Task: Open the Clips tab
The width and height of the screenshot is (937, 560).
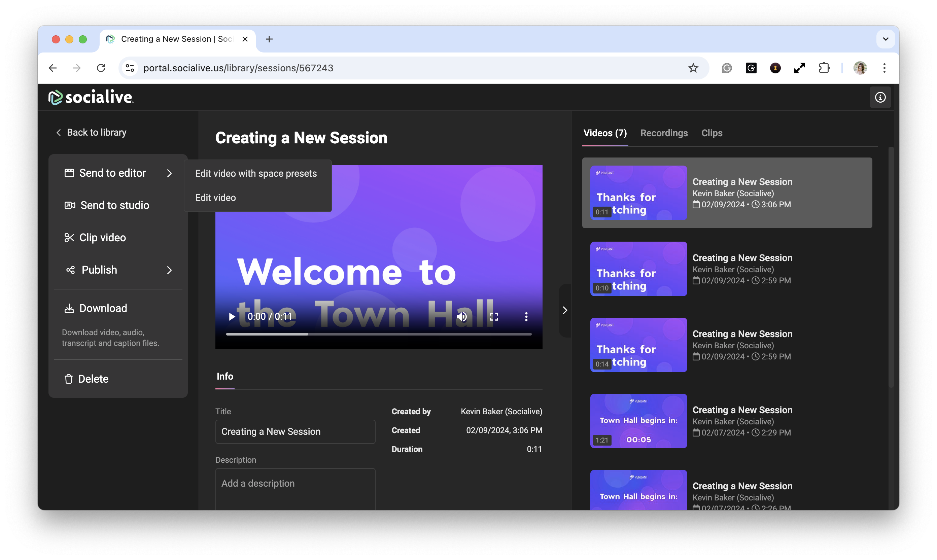Action: [x=712, y=133]
